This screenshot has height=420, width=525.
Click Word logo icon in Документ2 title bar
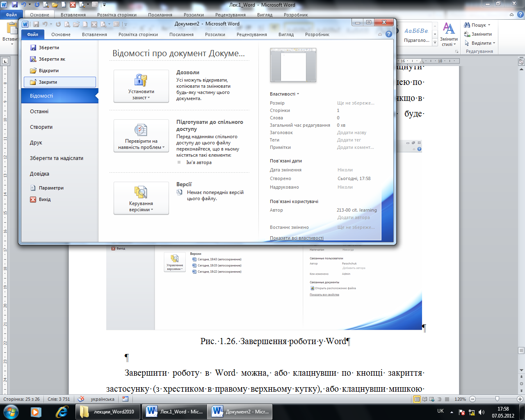(x=25, y=24)
